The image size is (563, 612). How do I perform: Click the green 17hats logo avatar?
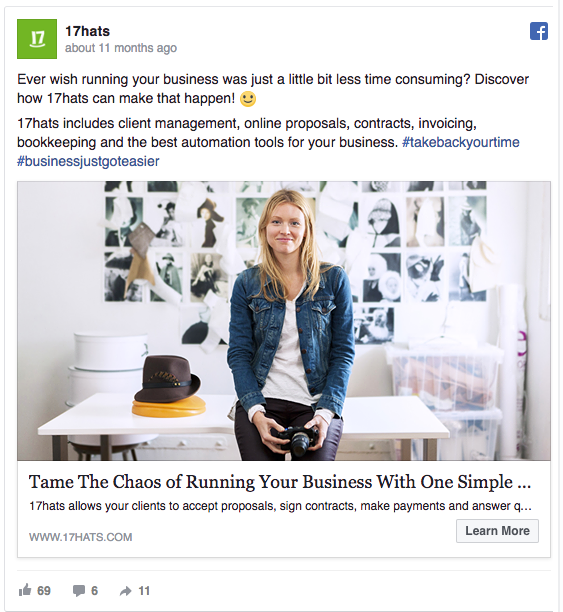(x=37, y=39)
